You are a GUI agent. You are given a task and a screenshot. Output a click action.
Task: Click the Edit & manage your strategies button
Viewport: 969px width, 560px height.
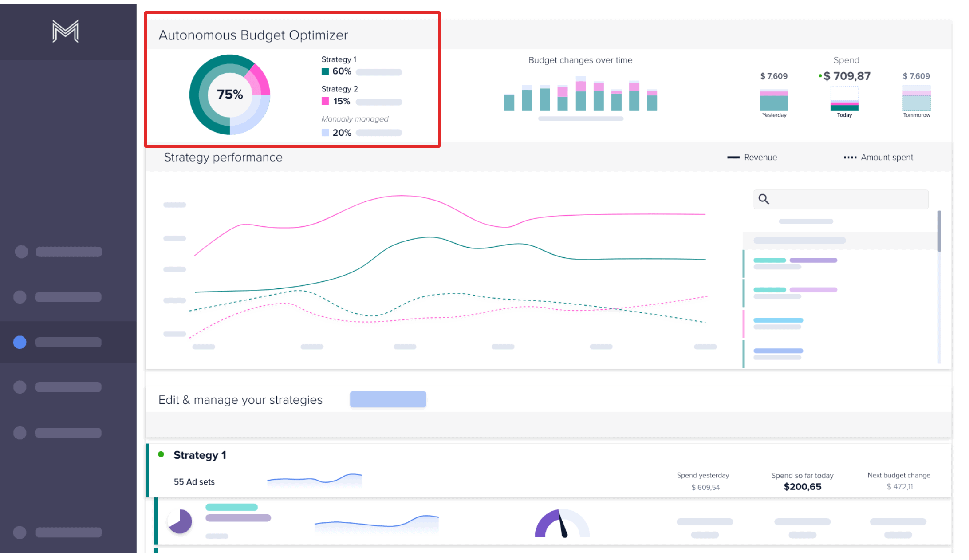tap(388, 399)
